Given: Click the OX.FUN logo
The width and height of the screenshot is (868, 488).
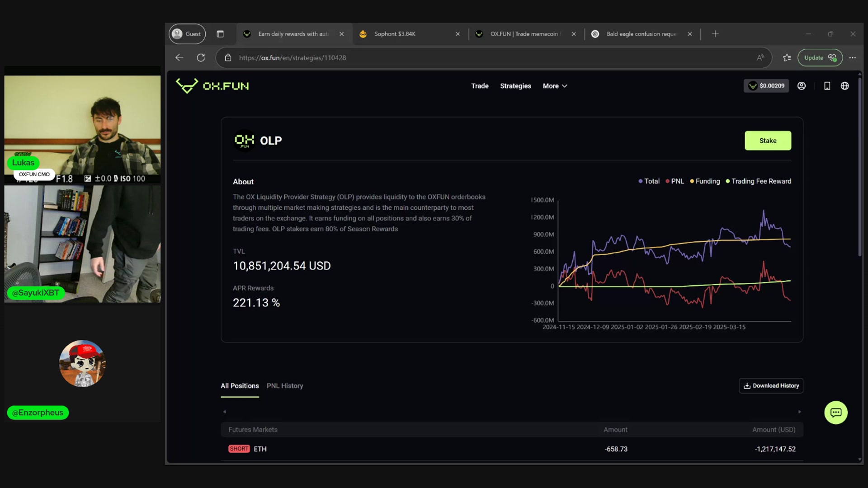Looking at the screenshot, I should [x=212, y=86].
